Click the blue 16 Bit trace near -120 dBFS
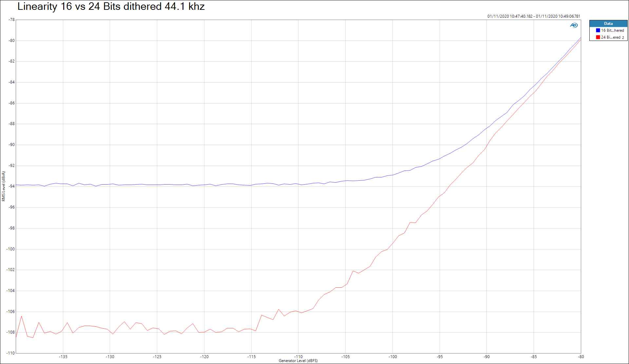The width and height of the screenshot is (629, 364). pos(204,185)
